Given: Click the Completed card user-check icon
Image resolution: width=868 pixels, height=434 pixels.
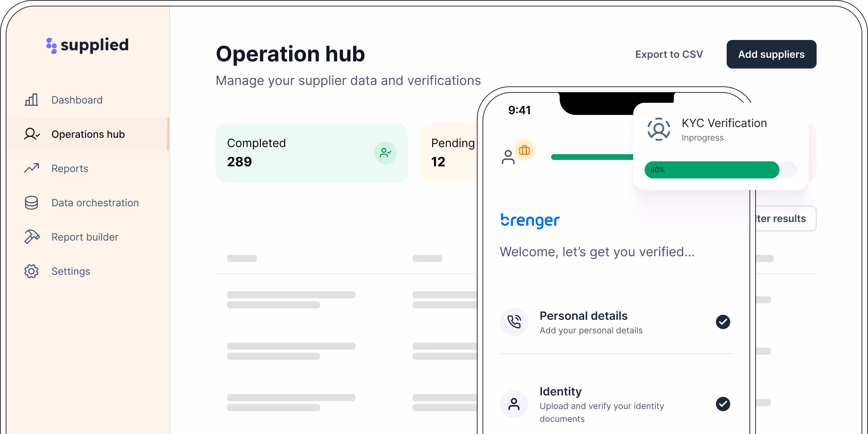Looking at the screenshot, I should (385, 153).
